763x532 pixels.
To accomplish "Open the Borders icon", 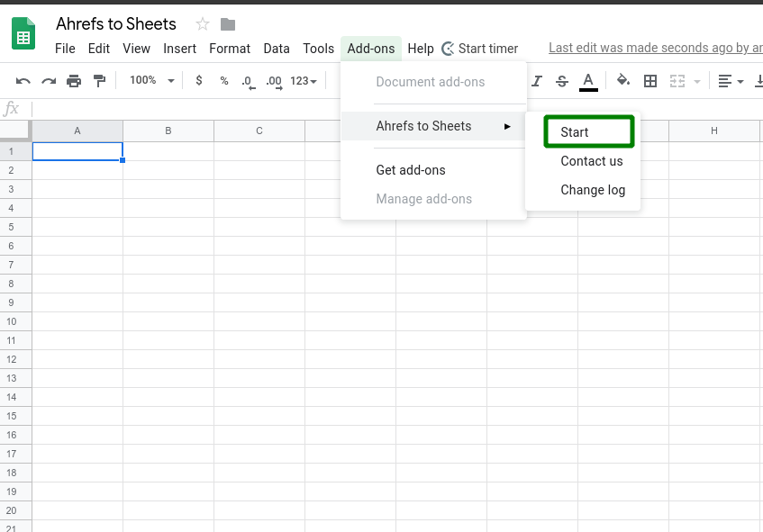I will [650, 80].
